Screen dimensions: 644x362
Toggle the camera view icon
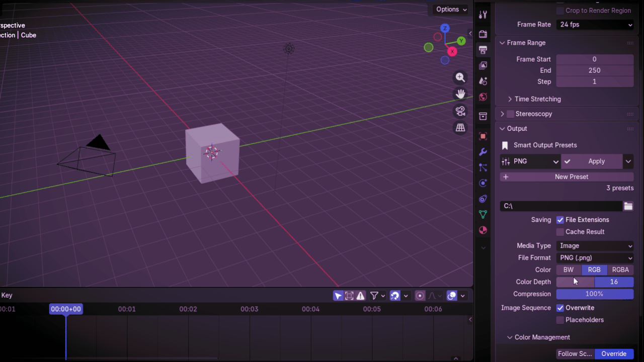(x=460, y=111)
